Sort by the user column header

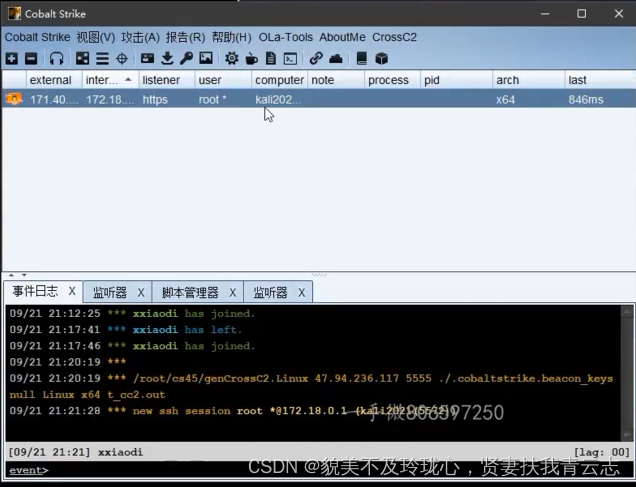coord(223,80)
